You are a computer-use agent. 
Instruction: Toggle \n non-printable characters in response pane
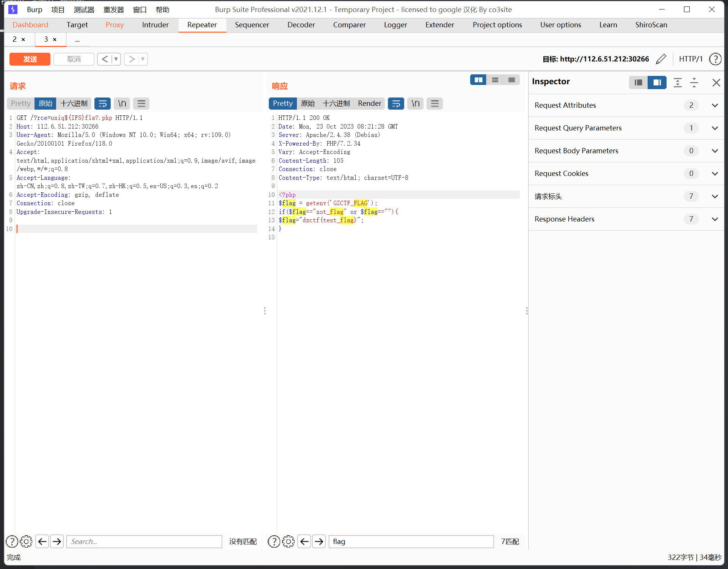click(x=415, y=104)
